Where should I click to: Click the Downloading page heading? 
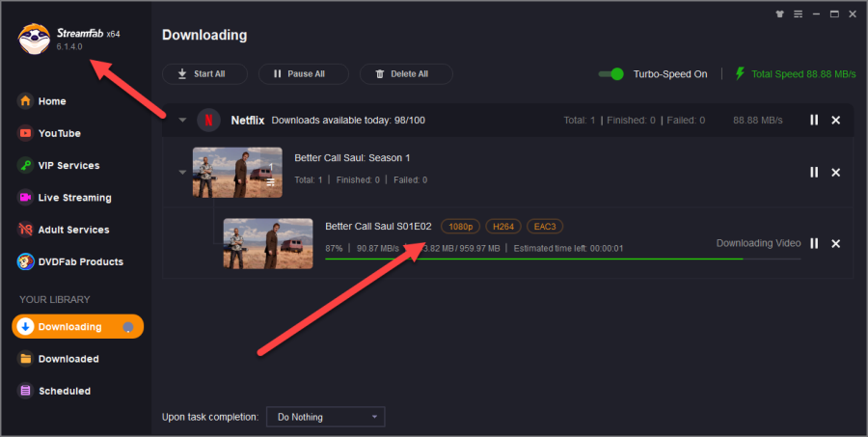(204, 35)
